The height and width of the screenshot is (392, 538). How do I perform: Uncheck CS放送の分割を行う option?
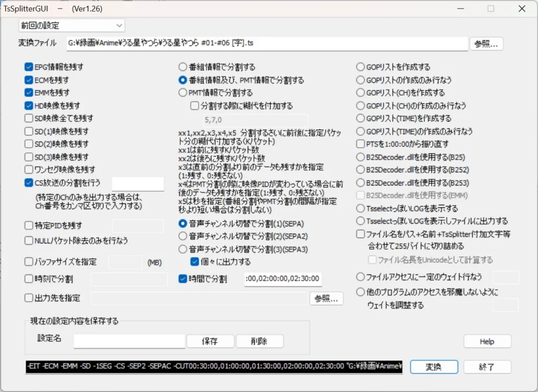coord(29,183)
